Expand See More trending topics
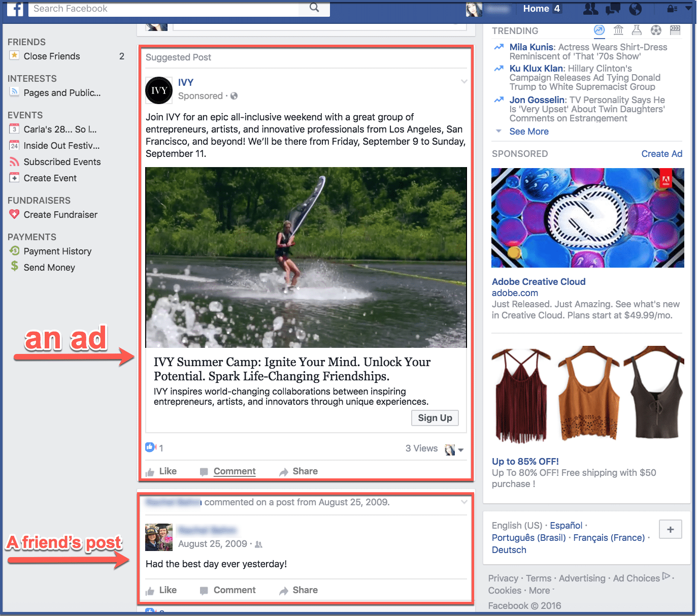698x616 pixels. (x=529, y=132)
